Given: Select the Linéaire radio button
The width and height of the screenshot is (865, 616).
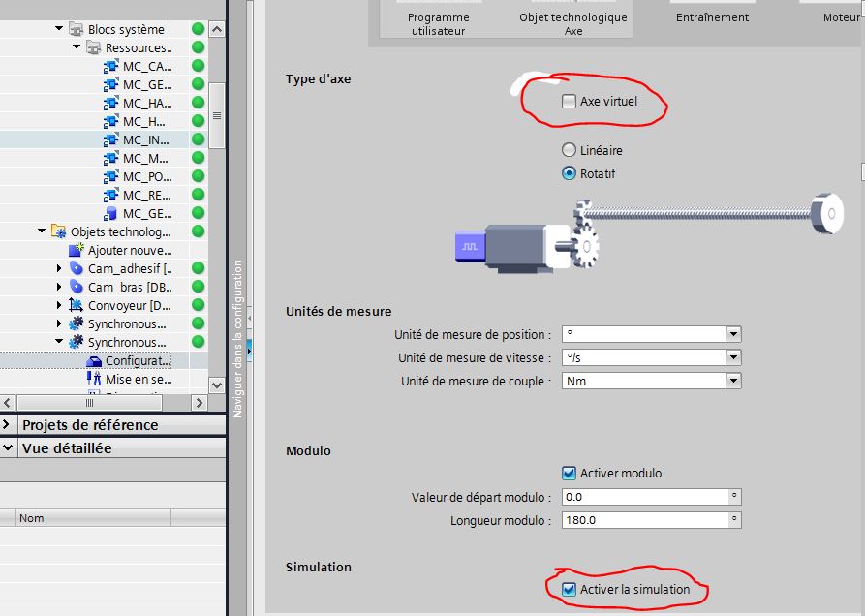Looking at the screenshot, I should (569, 150).
